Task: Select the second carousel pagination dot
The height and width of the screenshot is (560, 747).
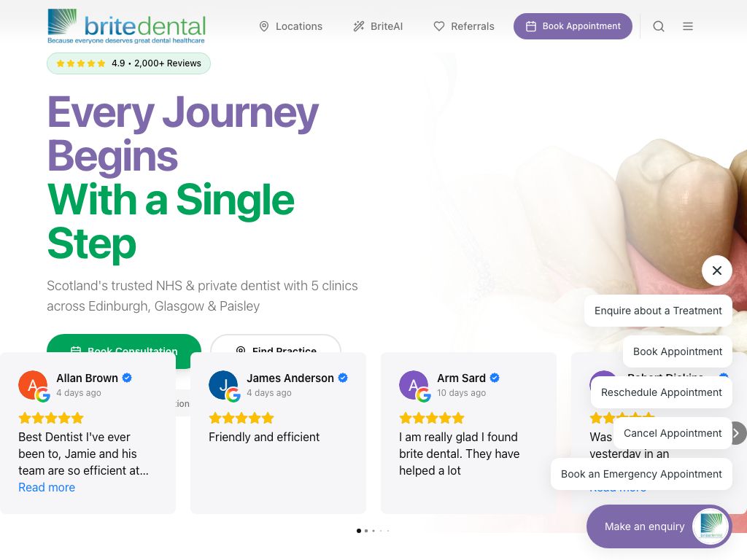Action: [x=366, y=531]
